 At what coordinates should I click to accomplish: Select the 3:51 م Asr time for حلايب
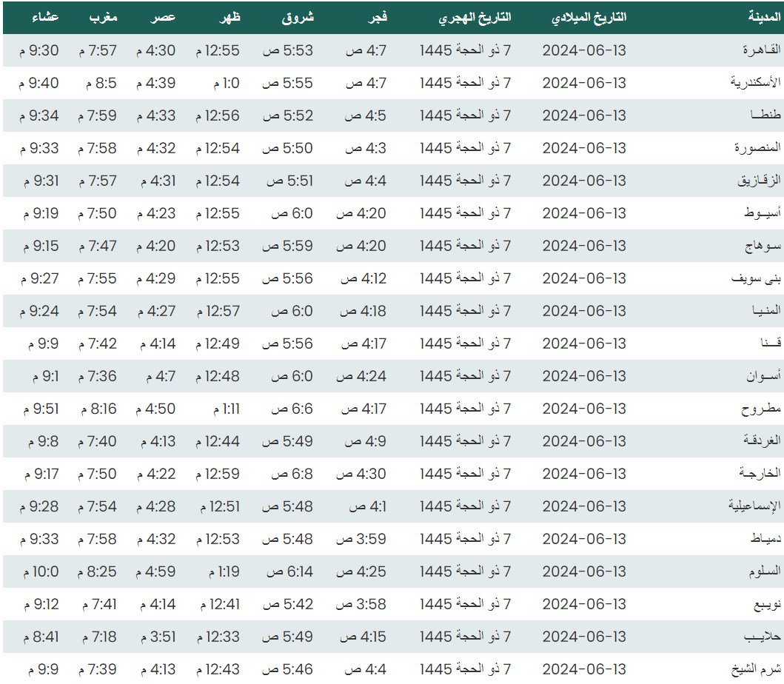155,637
